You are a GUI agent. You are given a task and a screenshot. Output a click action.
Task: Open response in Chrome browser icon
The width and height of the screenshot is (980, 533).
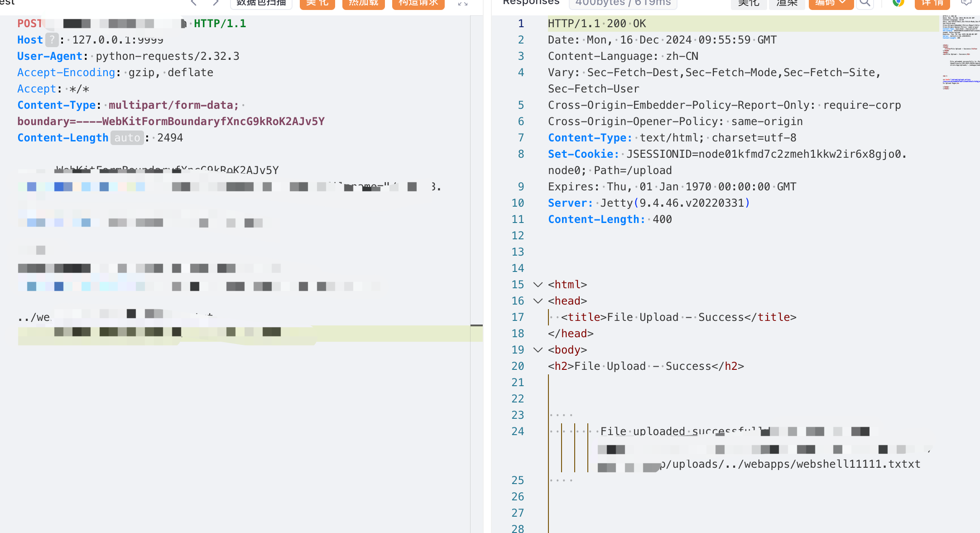[898, 3]
